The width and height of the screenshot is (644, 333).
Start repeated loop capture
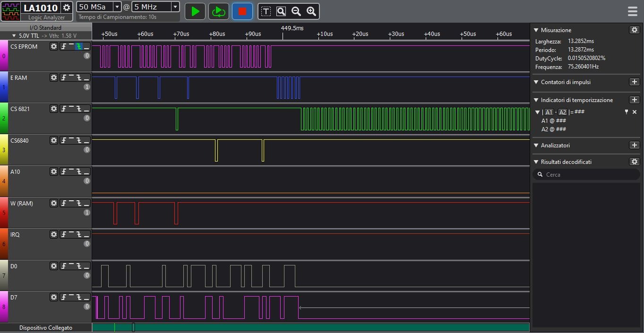pos(218,11)
